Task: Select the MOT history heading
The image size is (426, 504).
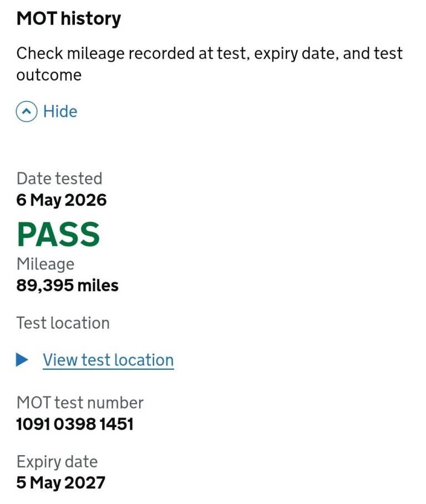Action: (68, 19)
